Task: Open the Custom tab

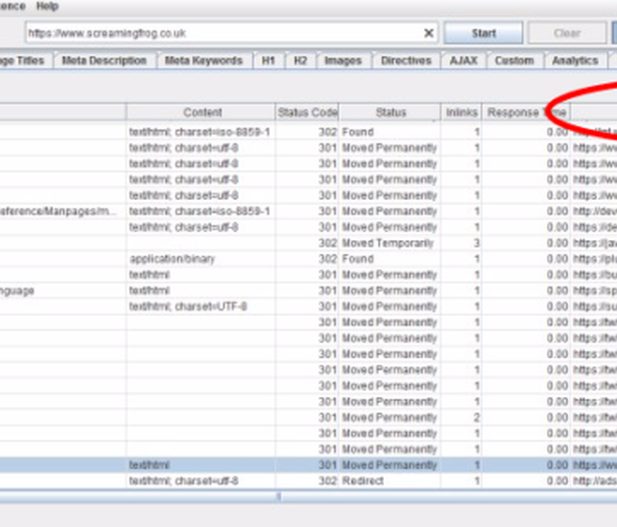Action: coord(514,61)
